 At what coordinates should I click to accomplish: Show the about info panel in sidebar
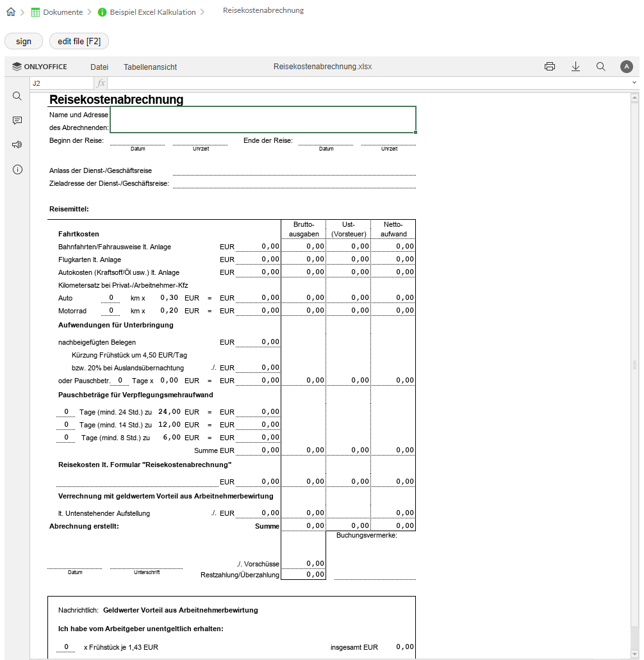(x=17, y=170)
